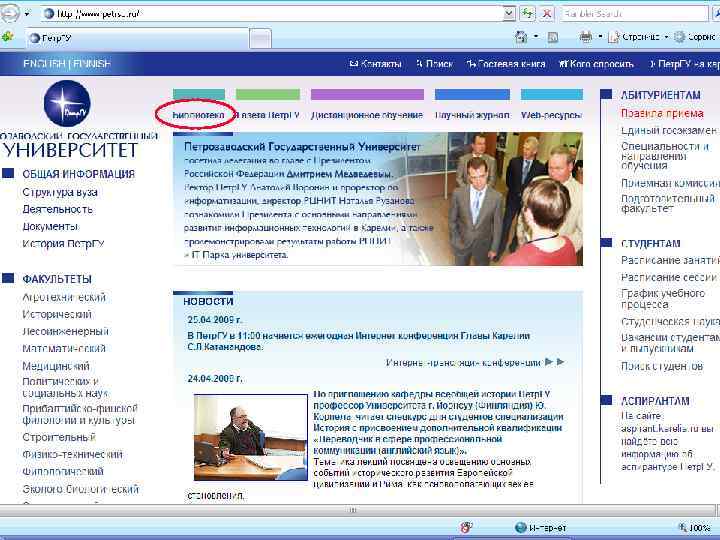Open the Медицинский faculty link
Image resolution: width=720 pixels, height=540 pixels.
(56, 366)
